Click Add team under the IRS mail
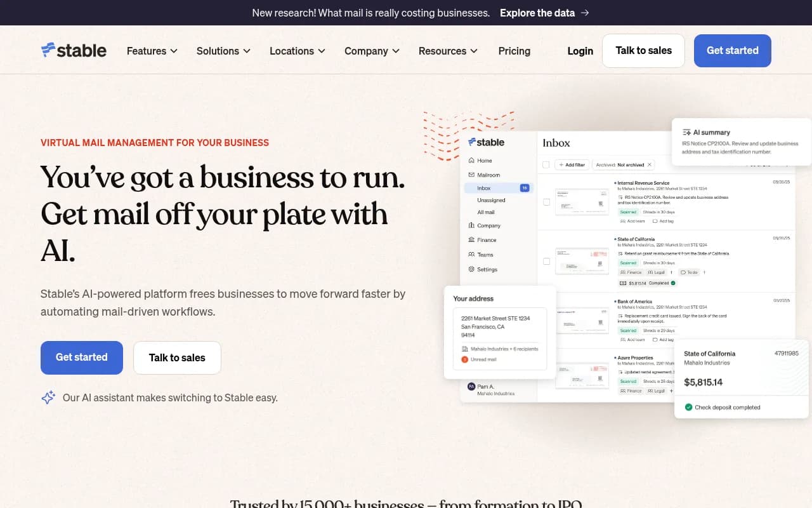 (x=632, y=221)
